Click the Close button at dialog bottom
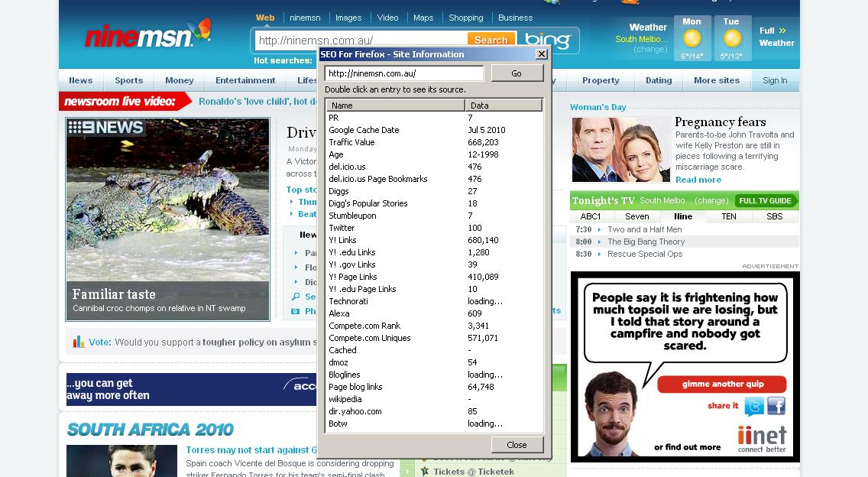 coord(517,445)
